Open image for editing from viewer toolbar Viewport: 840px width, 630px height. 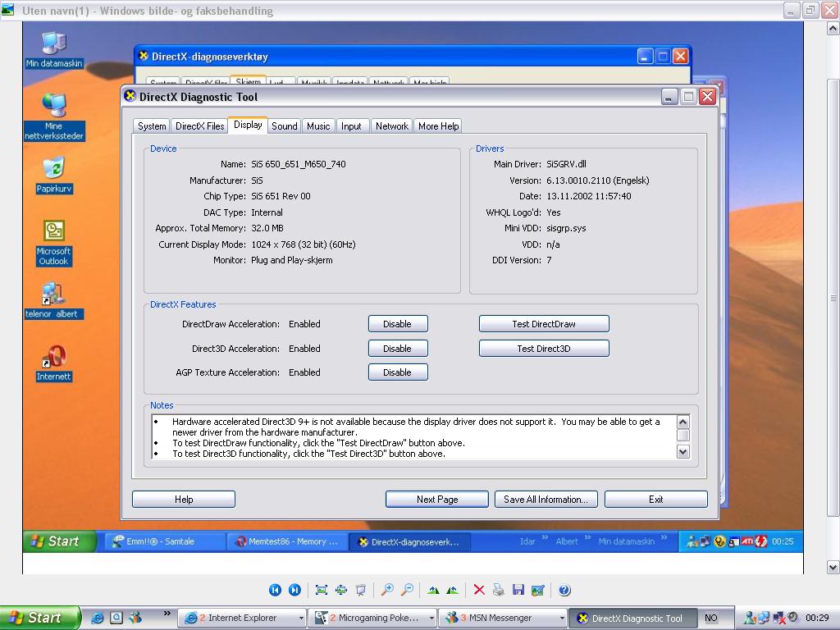(538, 590)
